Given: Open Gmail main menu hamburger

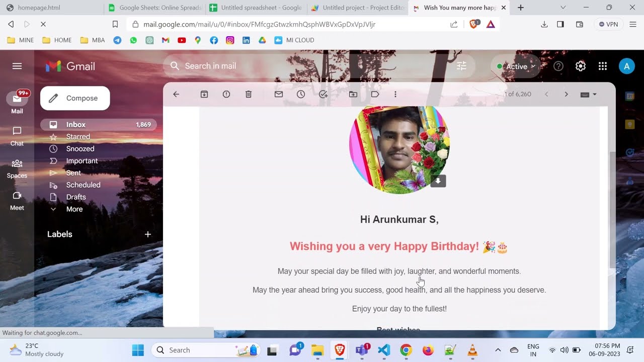Looking at the screenshot, I should point(17,66).
